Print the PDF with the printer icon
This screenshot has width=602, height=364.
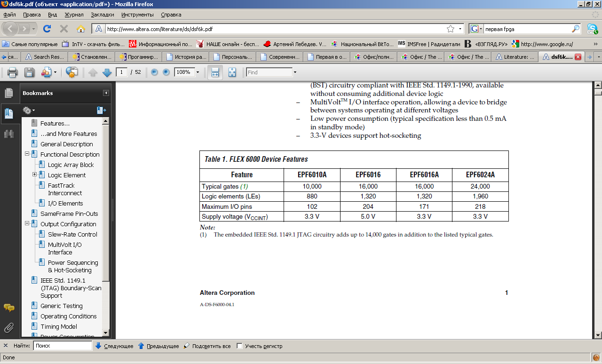(x=13, y=72)
